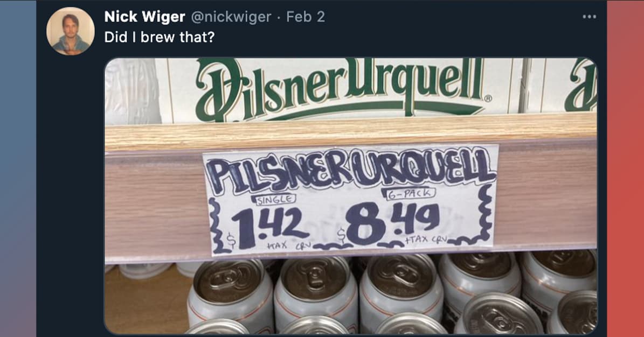Image resolution: width=644 pixels, height=337 pixels.
Task: Open the Feb 2 timestamp permalink
Action: click(x=305, y=17)
